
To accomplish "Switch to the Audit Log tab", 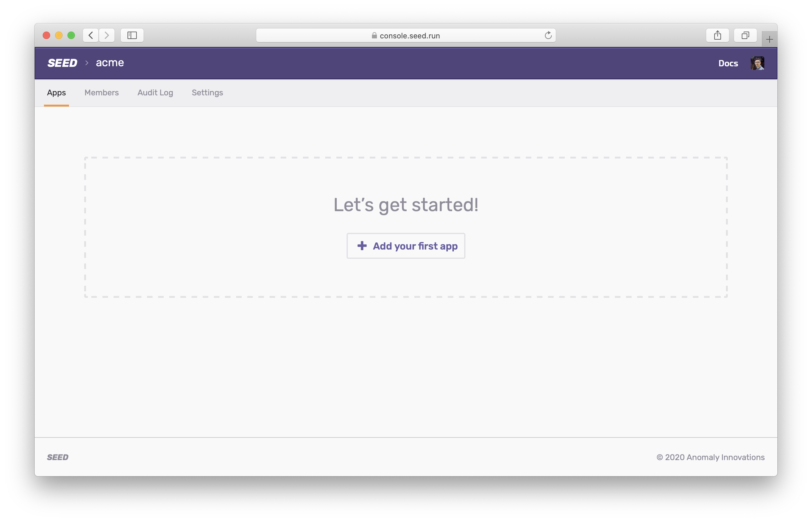I will coord(155,93).
